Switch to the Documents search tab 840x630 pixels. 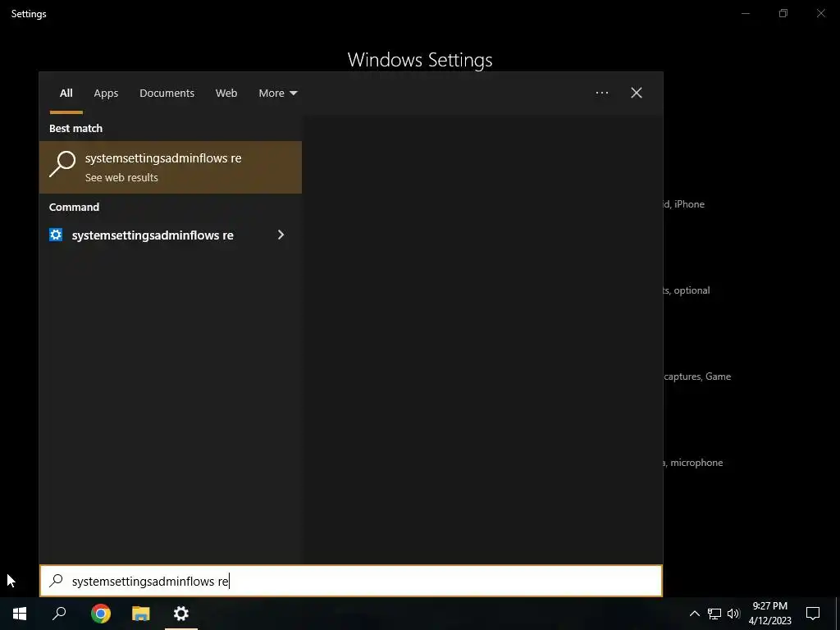167,94
